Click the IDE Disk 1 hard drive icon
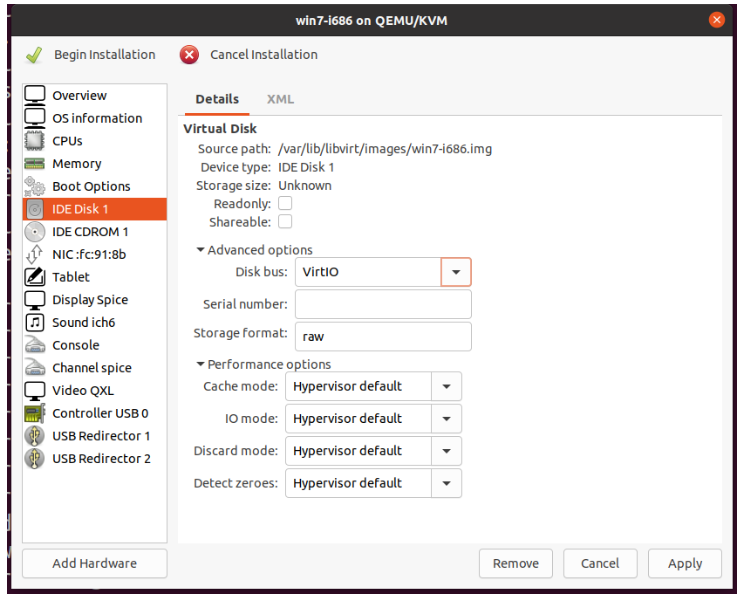This screenshot has height=600, width=749. pyautogui.click(x=35, y=209)
